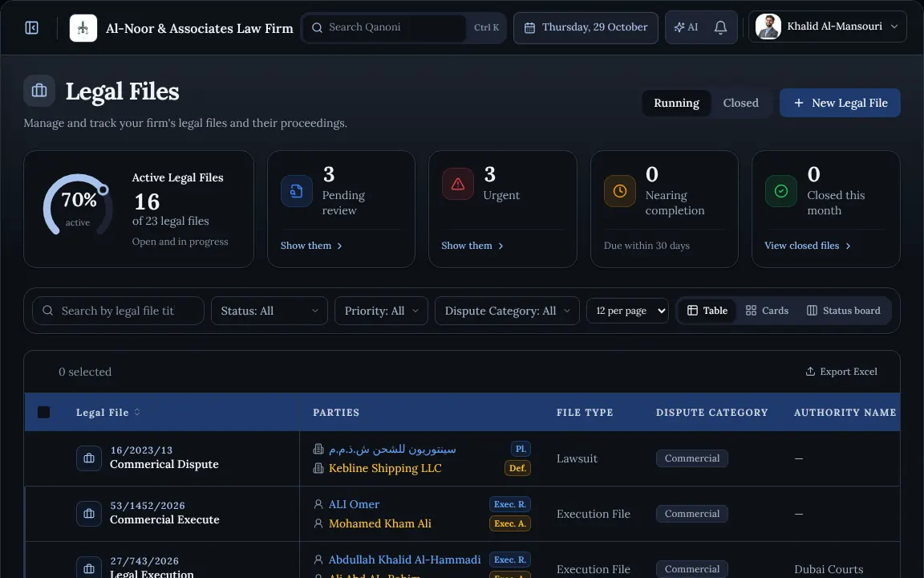Open party ALI Omer
The image size is (924, 578).
click(354, 504)
